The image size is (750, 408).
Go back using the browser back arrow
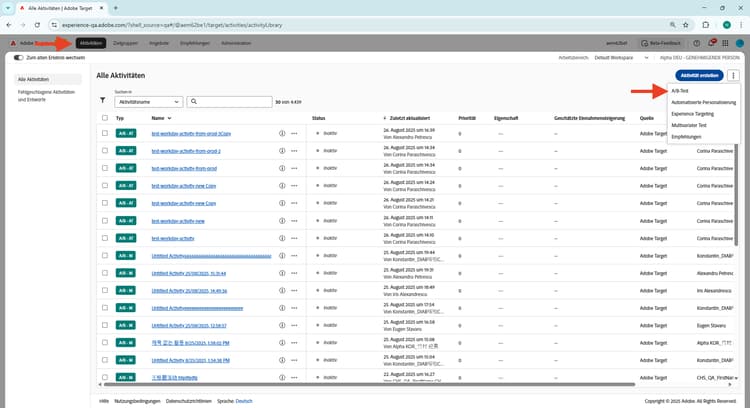[9, 25]
